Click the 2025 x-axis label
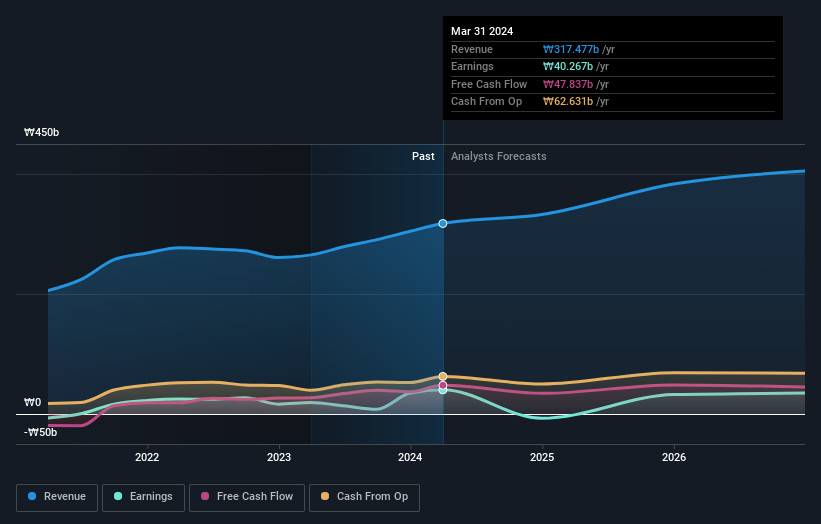 click(x=542, y=458)
